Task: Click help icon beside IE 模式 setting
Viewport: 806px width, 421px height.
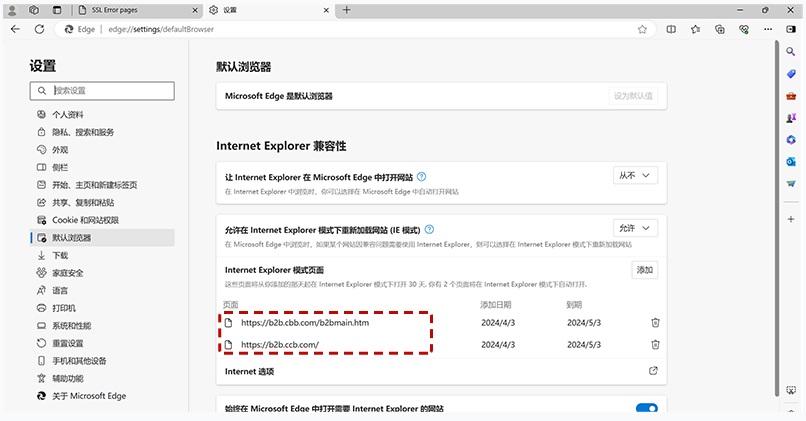Action: click(x=429, y=229)
